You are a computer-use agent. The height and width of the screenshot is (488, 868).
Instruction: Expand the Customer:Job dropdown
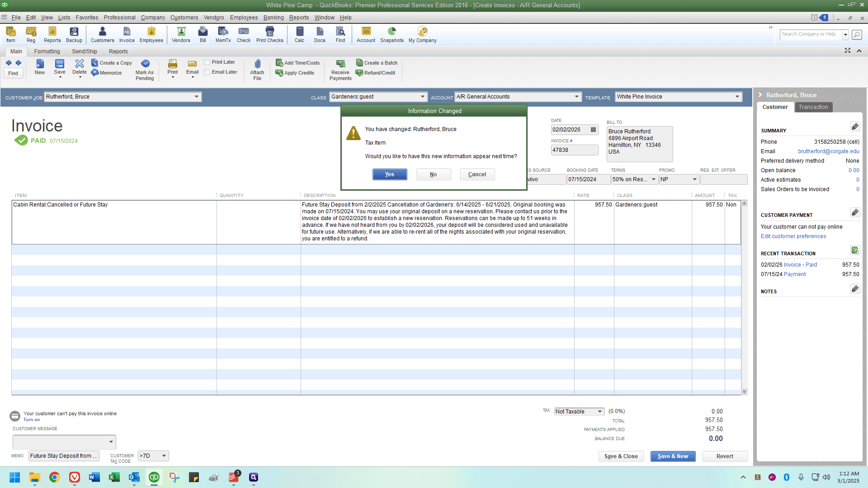197,97
